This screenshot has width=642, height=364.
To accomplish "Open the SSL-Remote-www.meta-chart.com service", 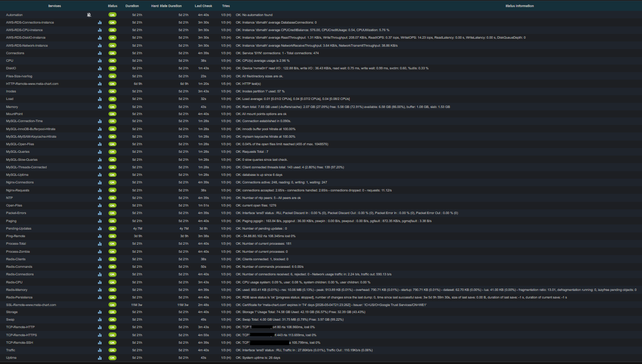I will (31, 305).
